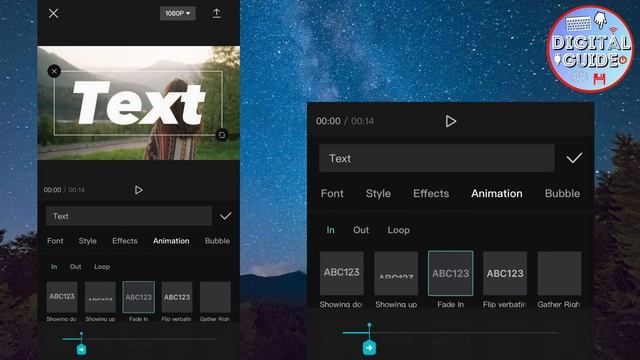Choose Showing down preset in phone panel
Image resolution: width=640 pixels, height=360 pixels.
(62, 301)
